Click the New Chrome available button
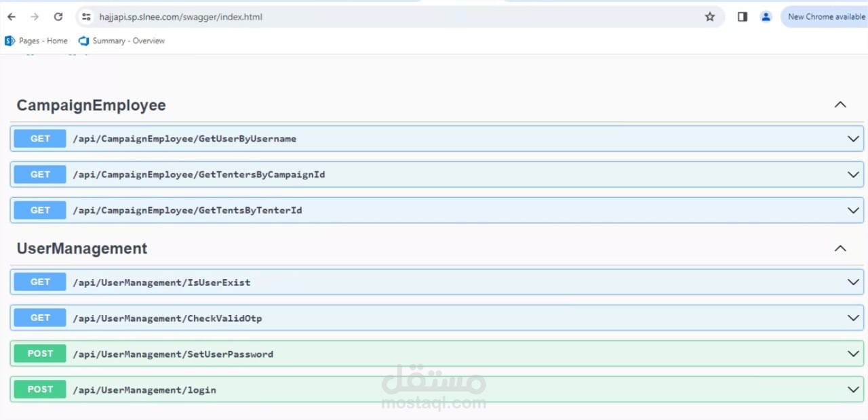The height and width of the screenshot is (420, 868). pos(825,17)
